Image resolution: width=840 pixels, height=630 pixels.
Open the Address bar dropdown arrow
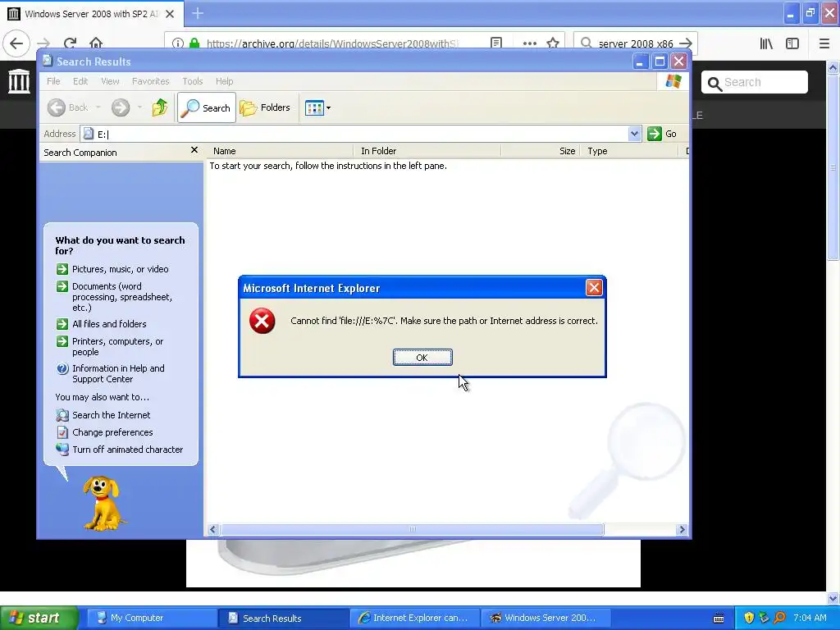[x=634, y=134]
